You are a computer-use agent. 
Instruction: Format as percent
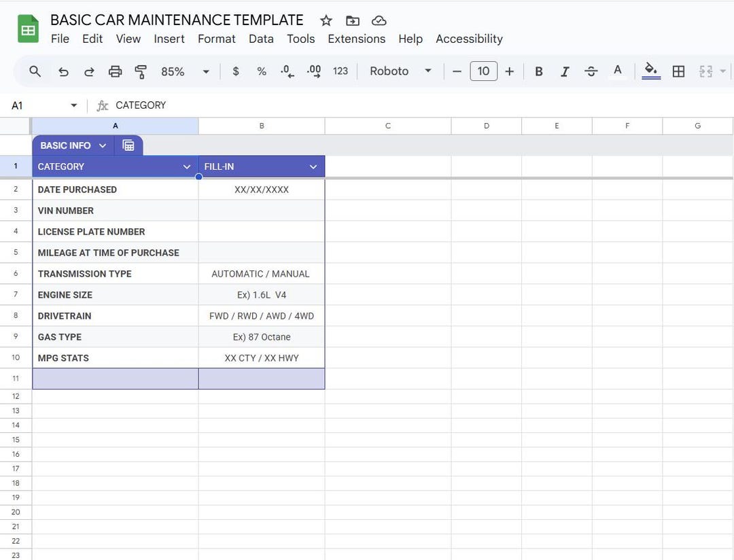[x=262, y=71]
